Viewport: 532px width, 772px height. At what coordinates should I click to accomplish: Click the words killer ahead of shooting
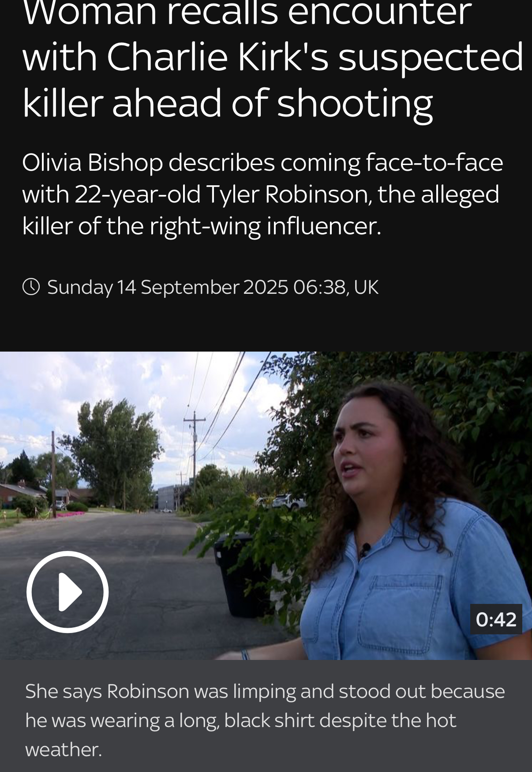(227, 103)
